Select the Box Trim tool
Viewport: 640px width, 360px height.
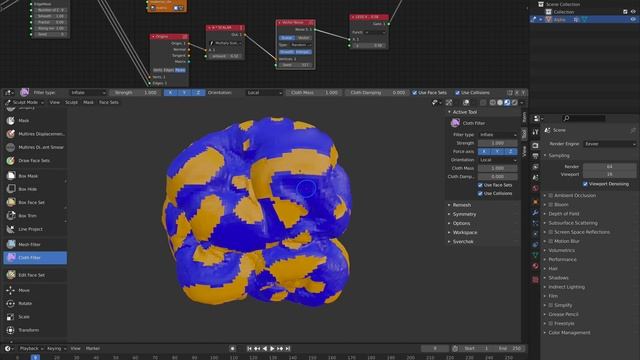(x=35, y=216)
